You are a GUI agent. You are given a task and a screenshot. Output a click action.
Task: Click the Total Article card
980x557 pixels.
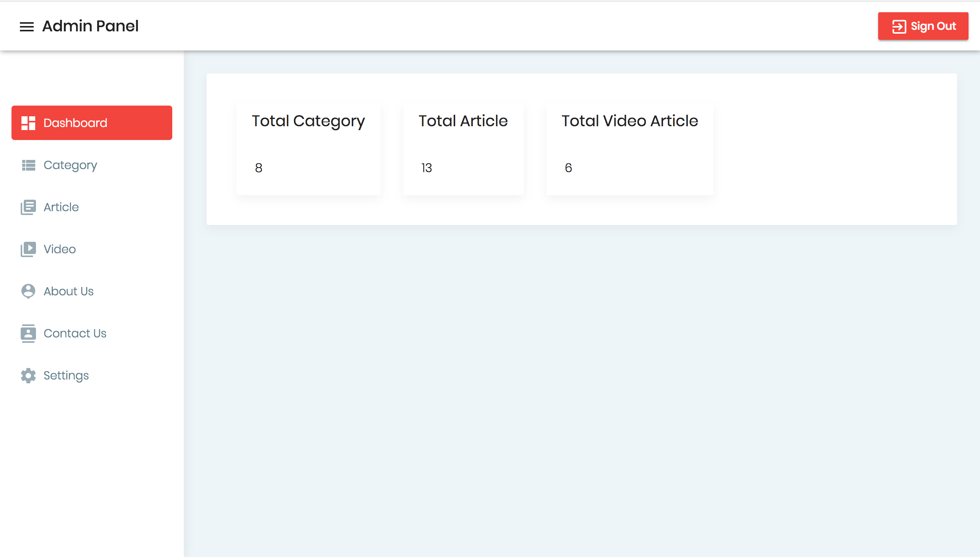tap(463, 149)
